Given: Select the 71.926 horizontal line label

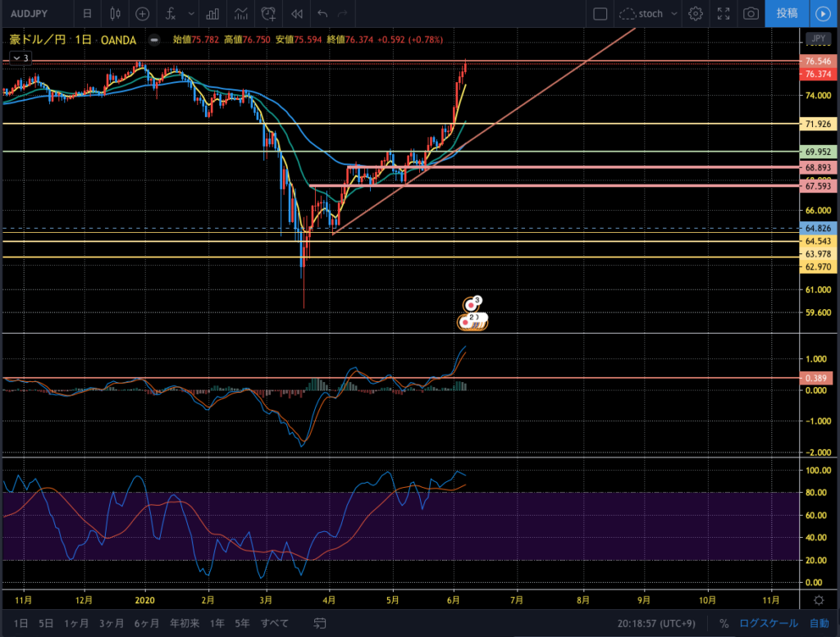Looking at the screenshot, I should coord(818,124).
